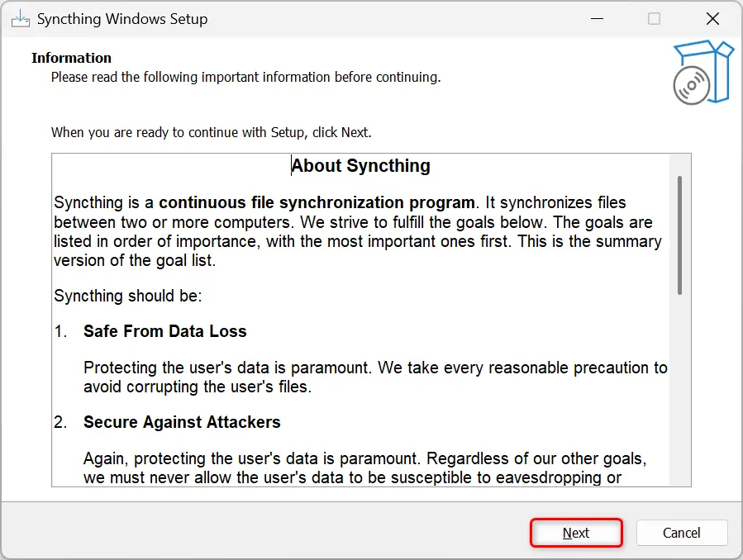Click the setup installer icon in title bar
Viewport: 743px width, 560px height.
[21, 19]
